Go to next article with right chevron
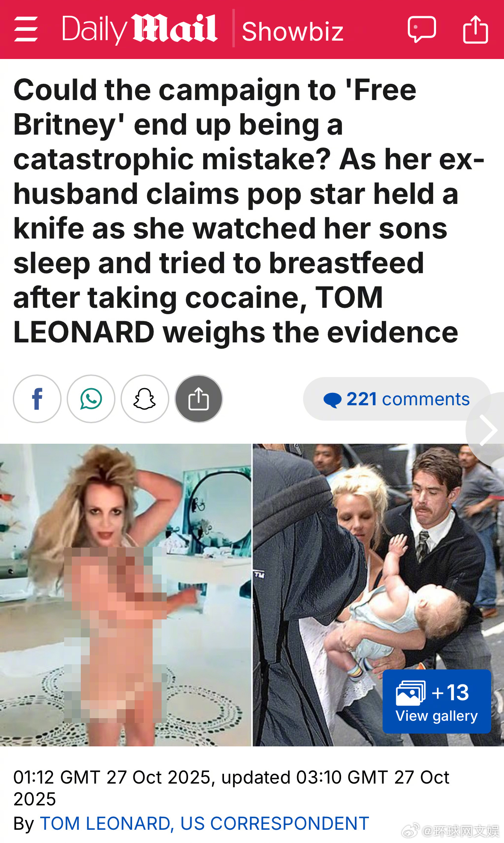This screenshot has height=843, width=504. (x=487, y=430)
